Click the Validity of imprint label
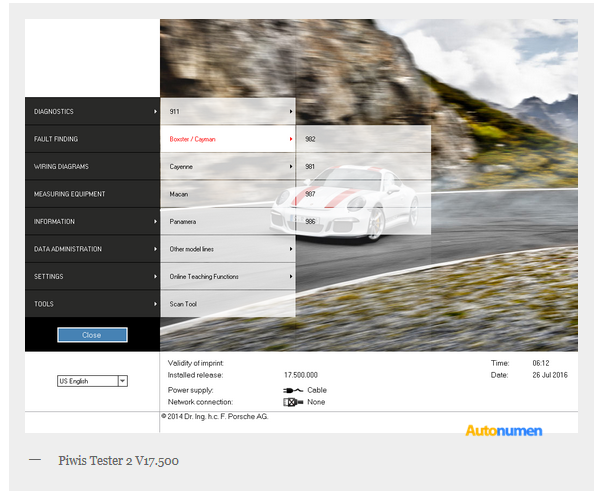The height and width of the screenshot is (496, 603). pyautogui.click(x=195, y=363)
